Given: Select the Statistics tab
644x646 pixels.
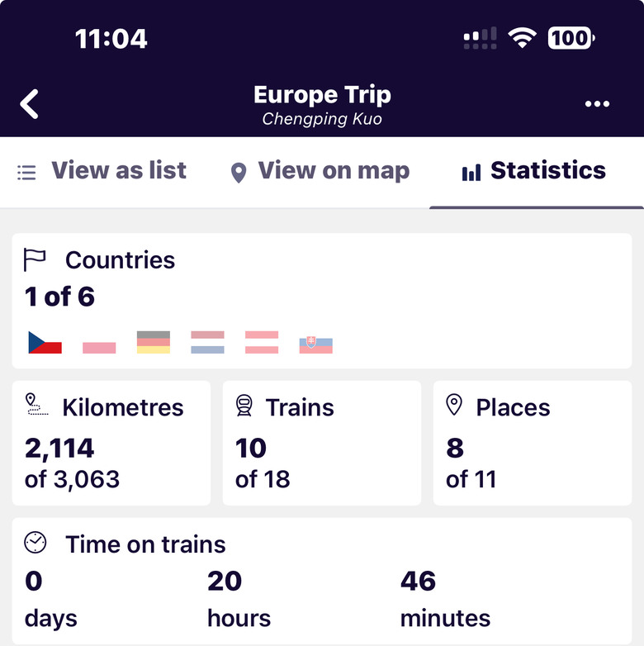Looking at the screenshot, I should coord(534,171).
